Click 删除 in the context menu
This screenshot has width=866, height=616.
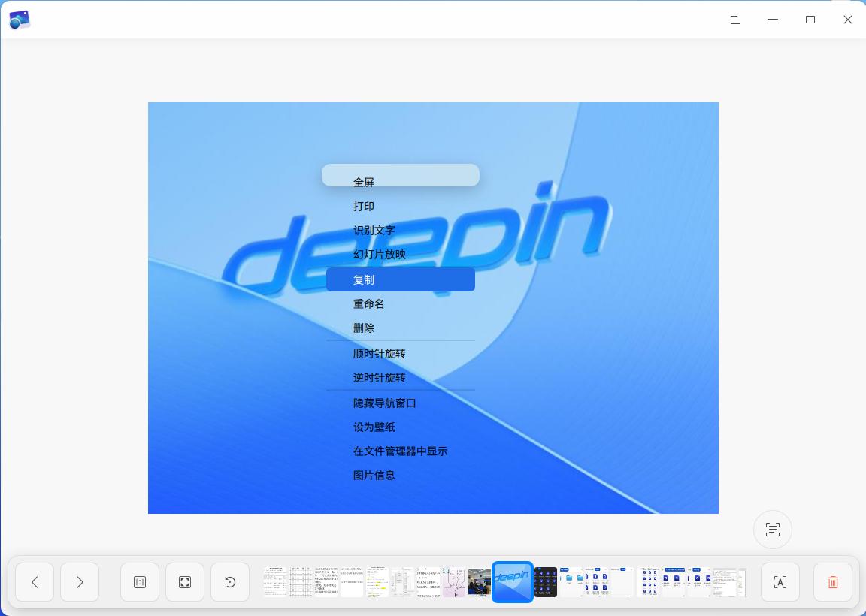coord(401,328)
